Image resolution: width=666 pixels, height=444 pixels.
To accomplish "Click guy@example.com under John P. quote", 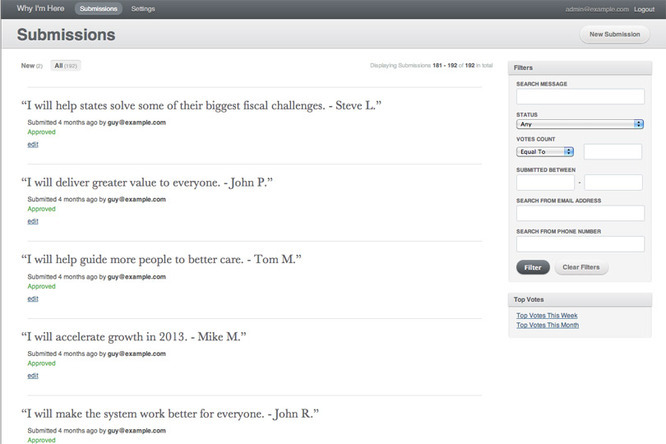I will [136, 199].
